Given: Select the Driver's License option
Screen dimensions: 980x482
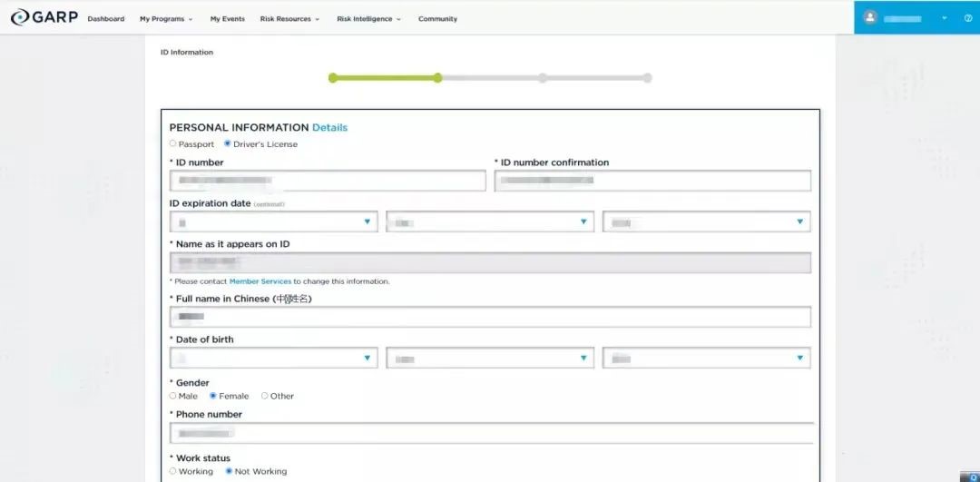Looking at the screenshot, I should tap(227, 143).
